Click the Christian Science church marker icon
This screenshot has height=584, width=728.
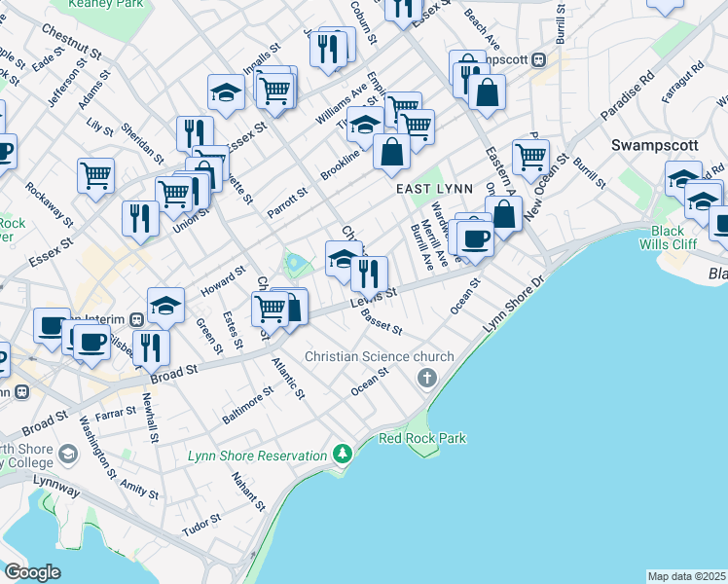point(427,378)
